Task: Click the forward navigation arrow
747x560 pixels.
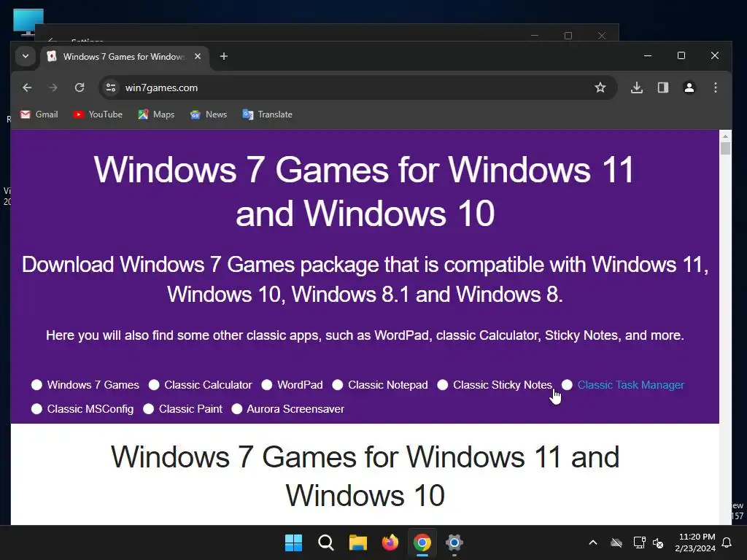Action: tap(53, 87)
